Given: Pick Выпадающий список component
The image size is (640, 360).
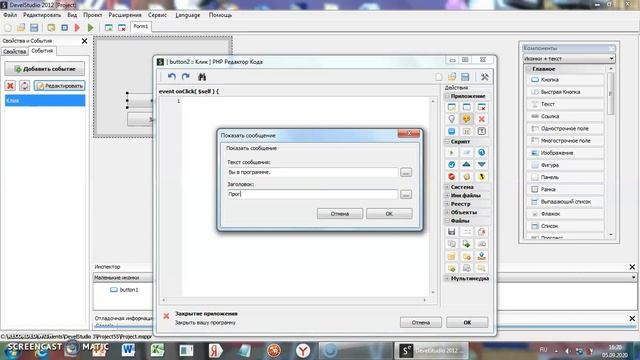Looking at the screenshot, I should tap(565, 201).
